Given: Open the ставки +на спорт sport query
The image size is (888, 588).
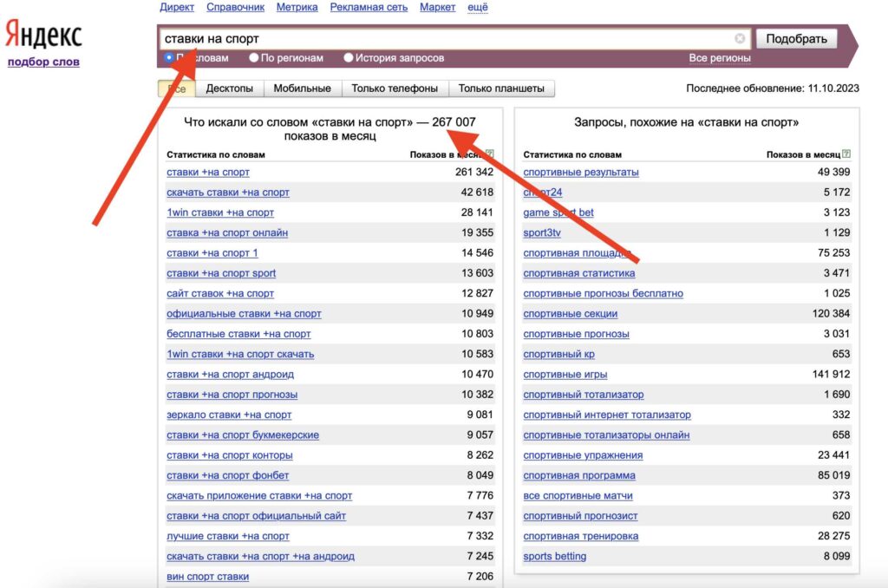Looking at the screenshot, I should [x=221, y=273].
